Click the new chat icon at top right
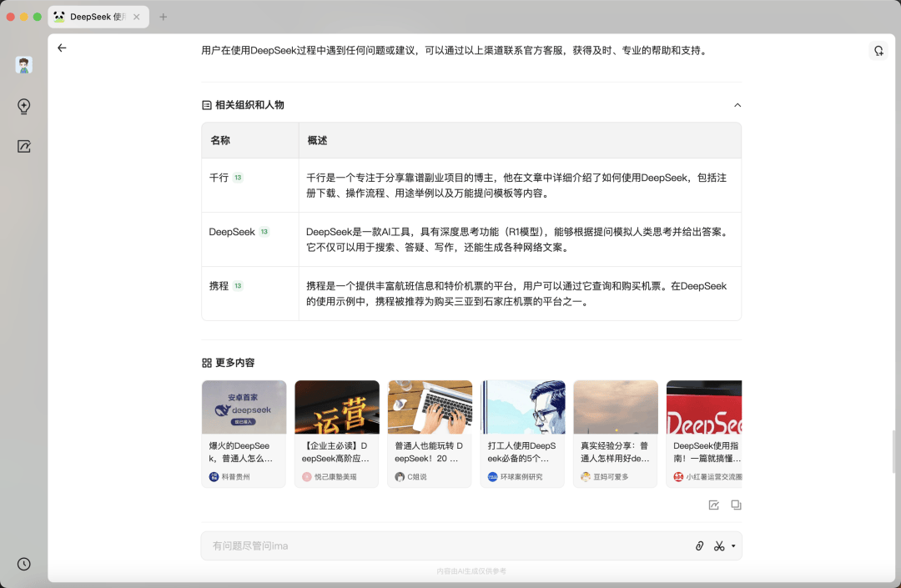Screen dimensions: 901x588 pyautogui.click(x=878, y=51)
